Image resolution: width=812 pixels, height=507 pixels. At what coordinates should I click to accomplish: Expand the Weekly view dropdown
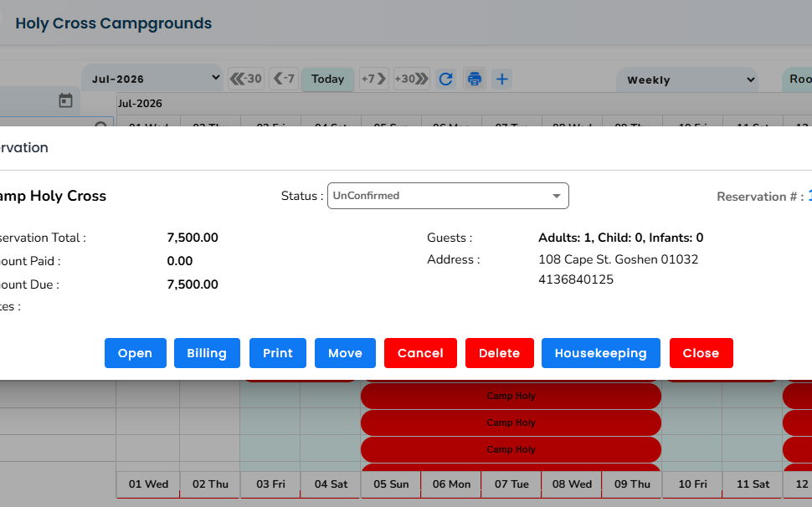coord(687,80)
